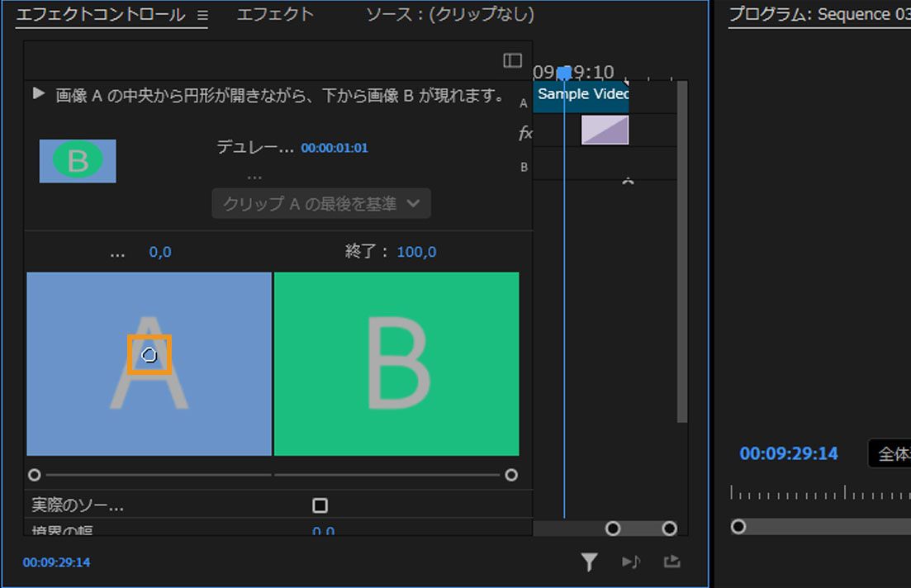Click the split-view comparison icon

512,59
